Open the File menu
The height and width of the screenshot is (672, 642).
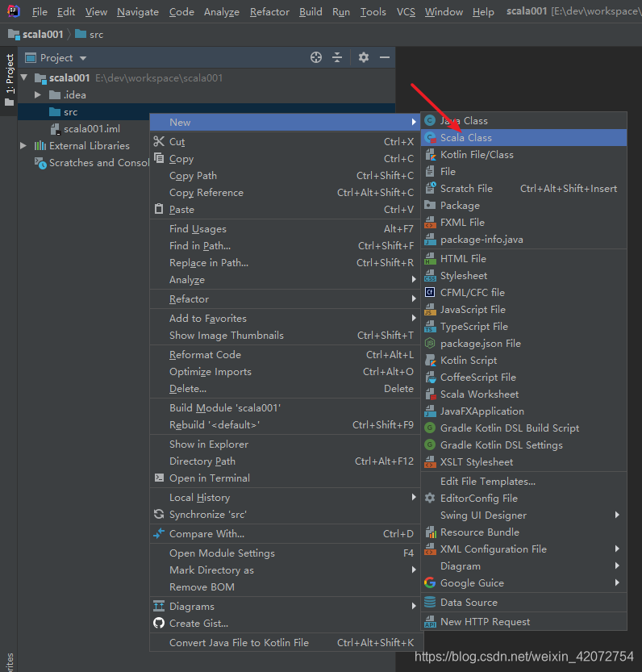click(40, 12)
